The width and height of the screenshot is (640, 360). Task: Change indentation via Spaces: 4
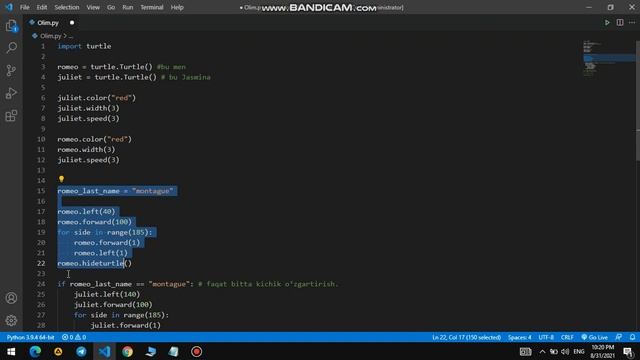(520, 338)
